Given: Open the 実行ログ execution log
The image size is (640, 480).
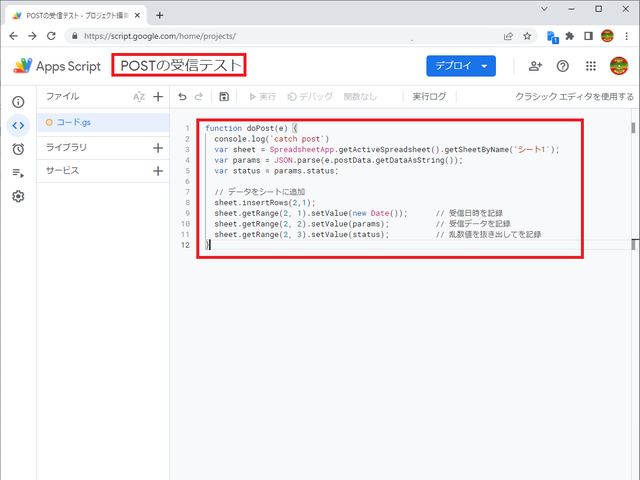Looking at the screenshot, I should [429, 97].
